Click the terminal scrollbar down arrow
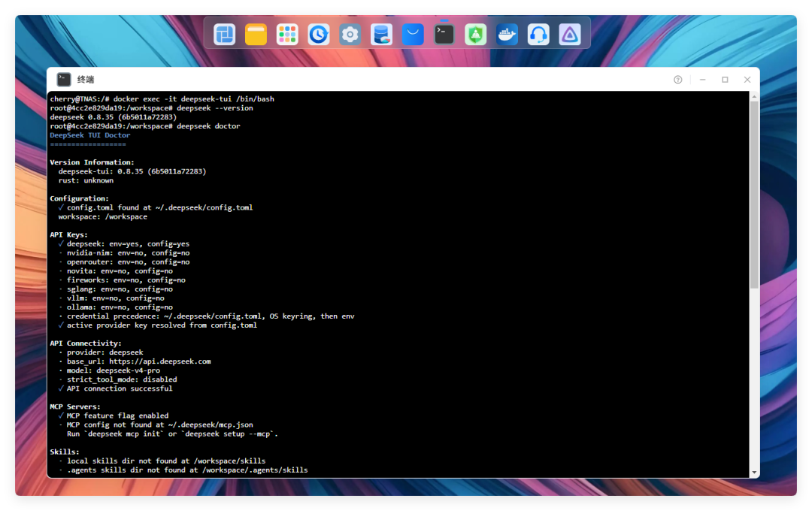 (x=755, y=473)
